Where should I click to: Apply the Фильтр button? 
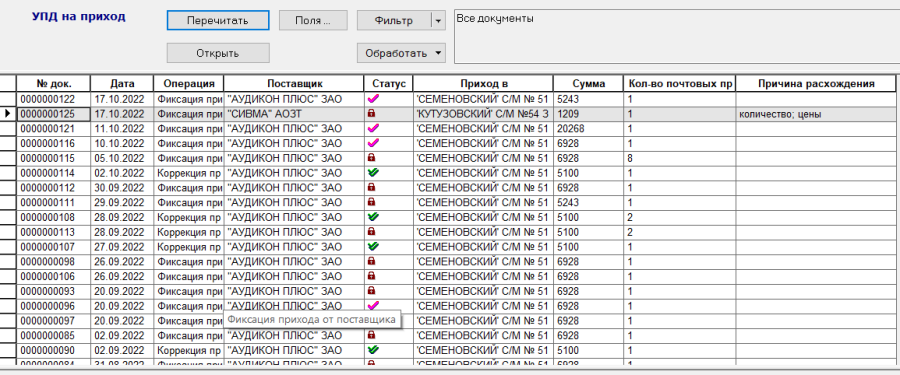point(394,21)
